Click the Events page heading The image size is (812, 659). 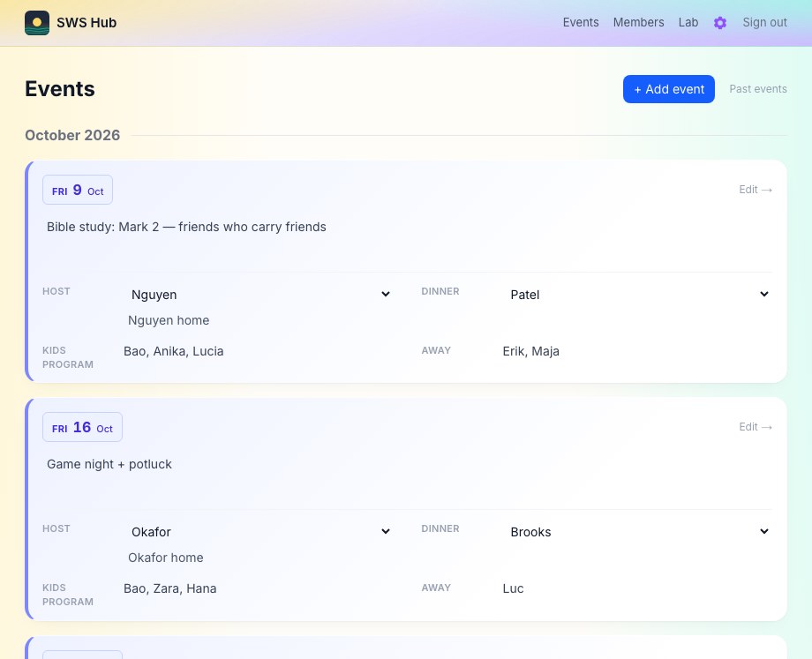(60, 89)
